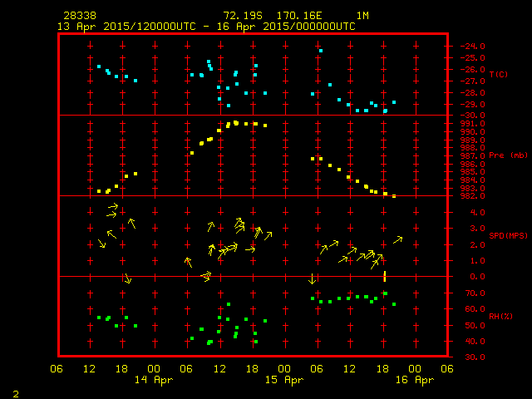Viewport: 532px width, 399px height.
Task: Select the Pre (mb) pressure axis label
Action: click(508, 155)
